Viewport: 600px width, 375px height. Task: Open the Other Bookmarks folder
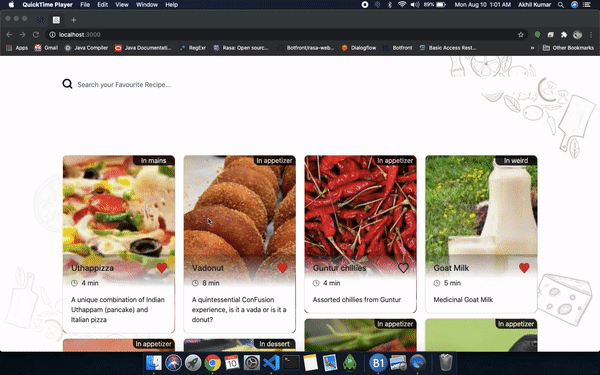point(568,48)
